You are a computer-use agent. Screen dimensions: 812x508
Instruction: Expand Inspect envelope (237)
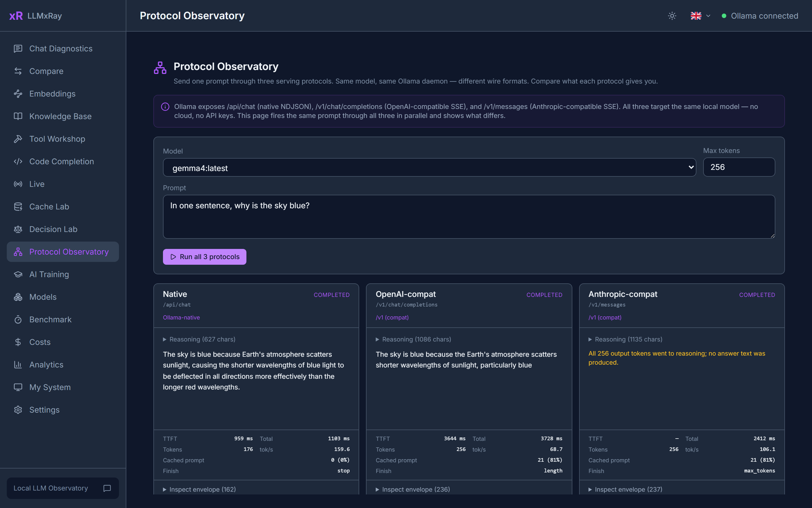(625, 490)
